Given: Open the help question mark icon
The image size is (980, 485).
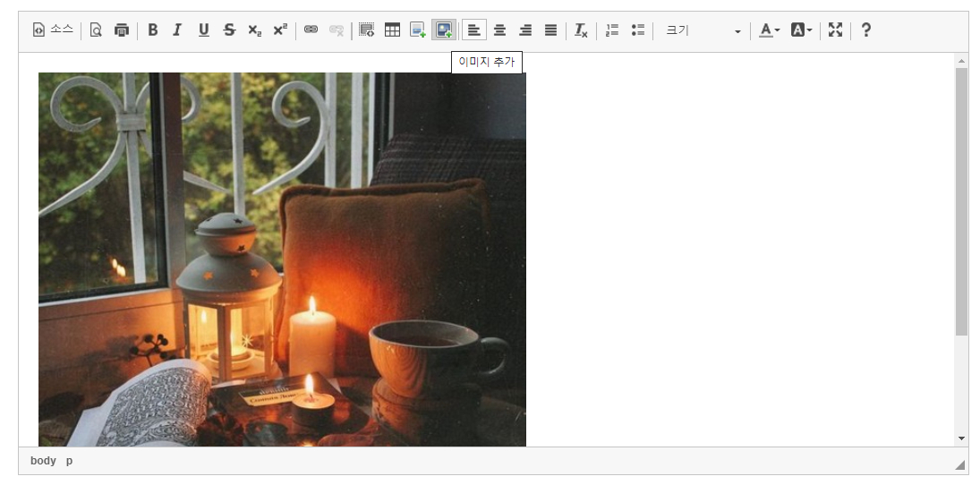Looking at the screenshot, I should click(x=865, y=30).
